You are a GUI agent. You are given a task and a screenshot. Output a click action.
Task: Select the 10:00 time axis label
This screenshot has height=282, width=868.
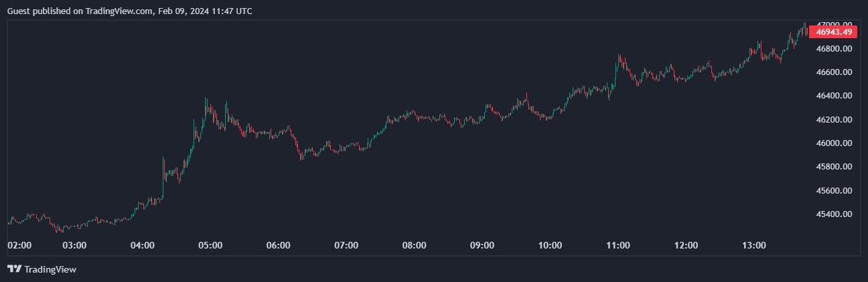coord(550,246)
